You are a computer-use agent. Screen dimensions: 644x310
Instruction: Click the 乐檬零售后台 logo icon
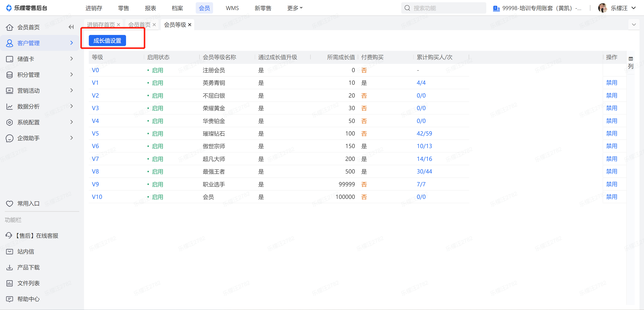point(9,8)
